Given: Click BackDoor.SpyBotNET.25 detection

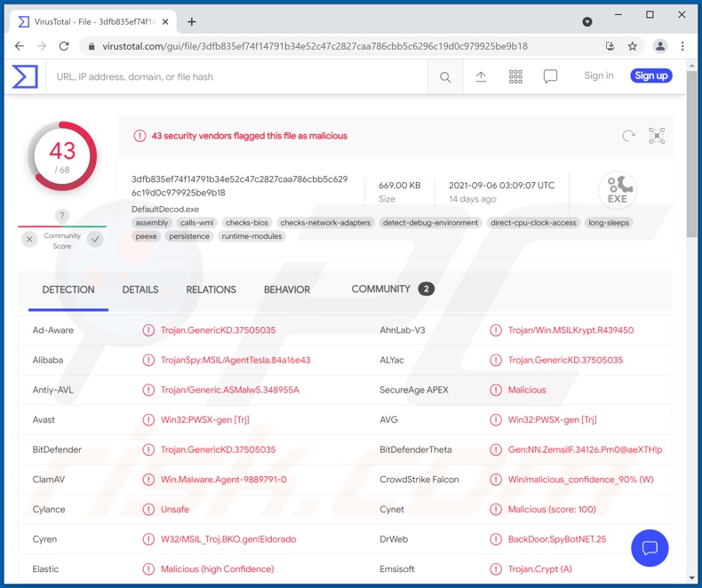Looking at the screenshot, I should (x=557, y=539).
